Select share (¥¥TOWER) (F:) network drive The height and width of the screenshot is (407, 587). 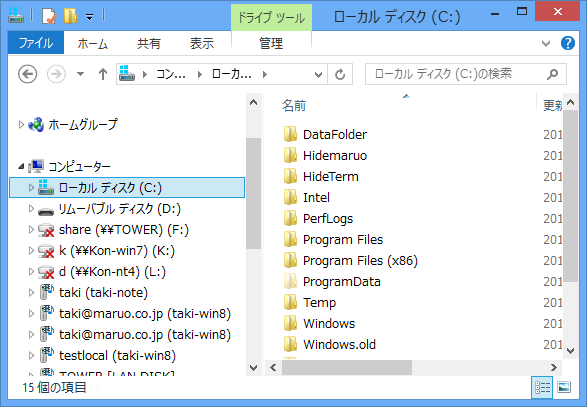(x=124, y=230)
